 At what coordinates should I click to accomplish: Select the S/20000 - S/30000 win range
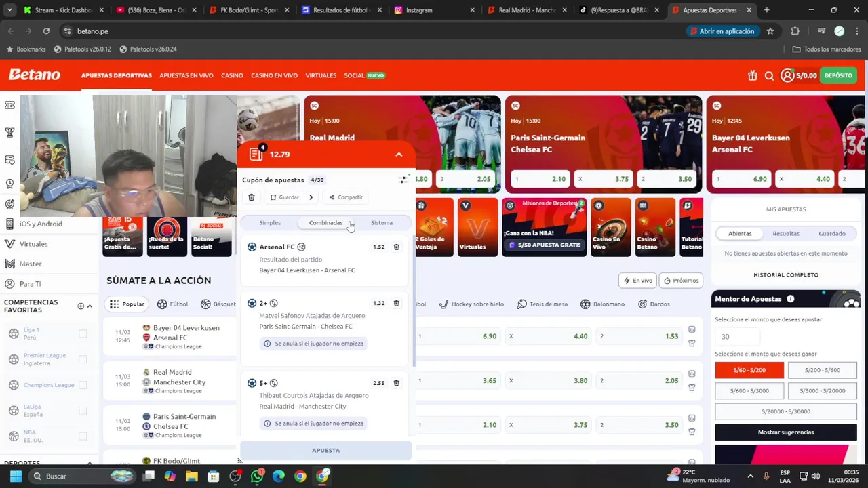[786, 411]
